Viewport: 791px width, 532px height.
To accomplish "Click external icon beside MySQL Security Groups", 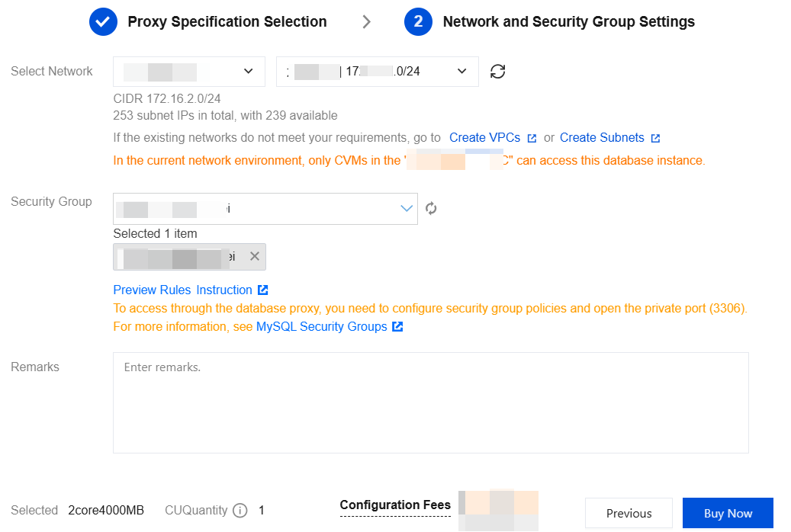I will (x=397, y=327).
